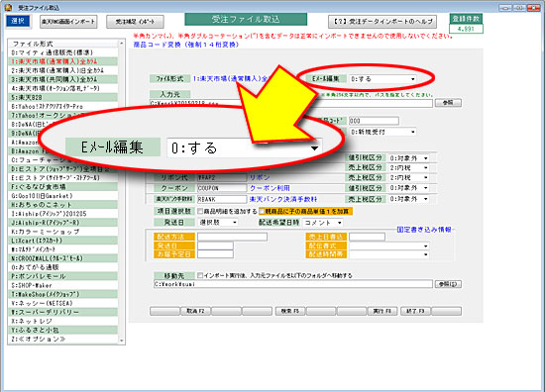Image resolution: width=545 pixels, height=392 pixels.
Task: Click the 参照 button beside the 入力元 path
Action: 448,103
